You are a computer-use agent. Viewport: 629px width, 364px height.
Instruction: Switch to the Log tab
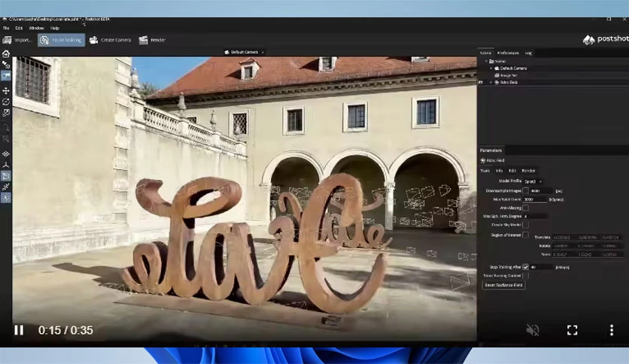pyautogui.click(x=528, y=53)
